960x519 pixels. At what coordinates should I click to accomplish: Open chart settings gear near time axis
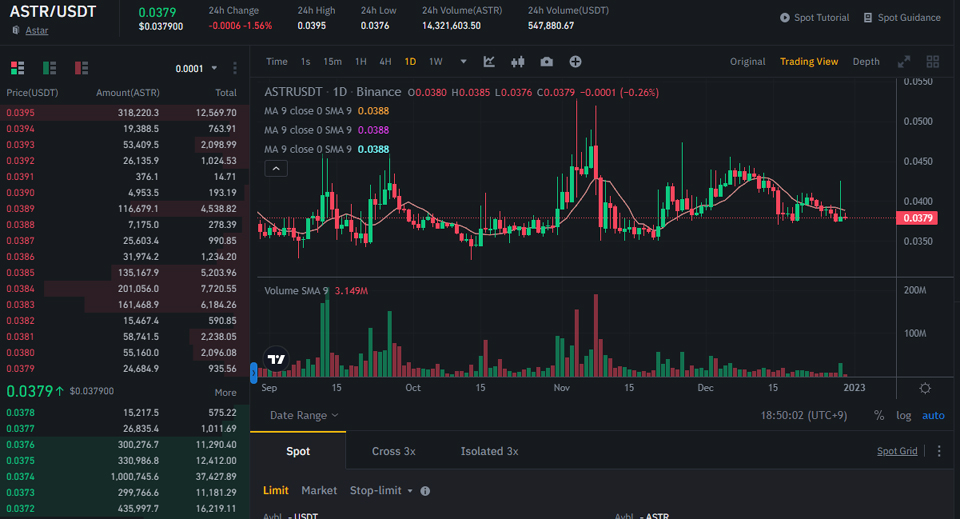point(925,388)
